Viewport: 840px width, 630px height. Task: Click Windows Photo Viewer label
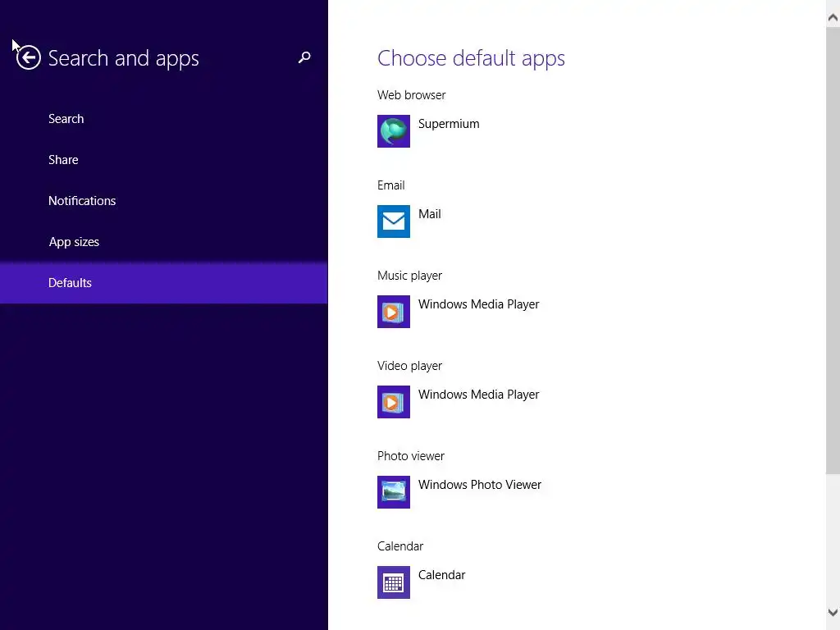tap(479, 485)
